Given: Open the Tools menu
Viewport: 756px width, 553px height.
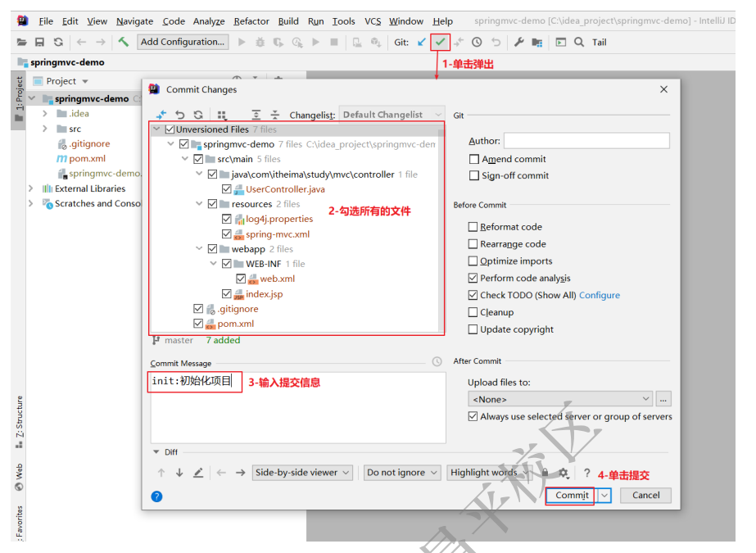Looking at the screenshot, I should pos(343,21).
